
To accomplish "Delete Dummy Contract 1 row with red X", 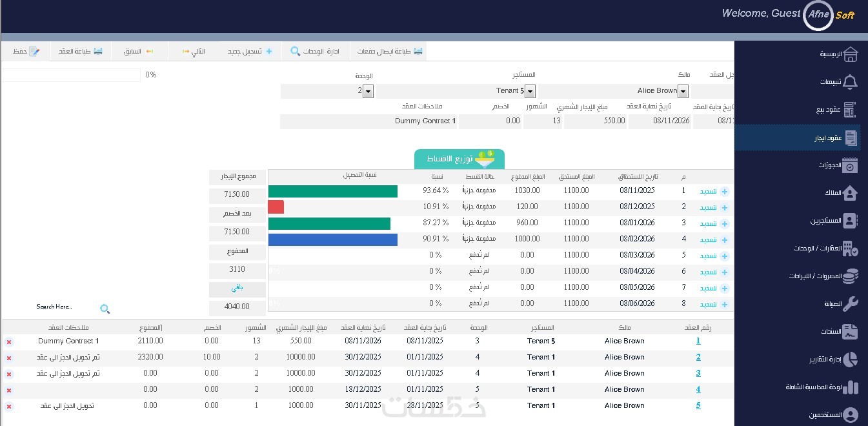I will pos(9,341).
